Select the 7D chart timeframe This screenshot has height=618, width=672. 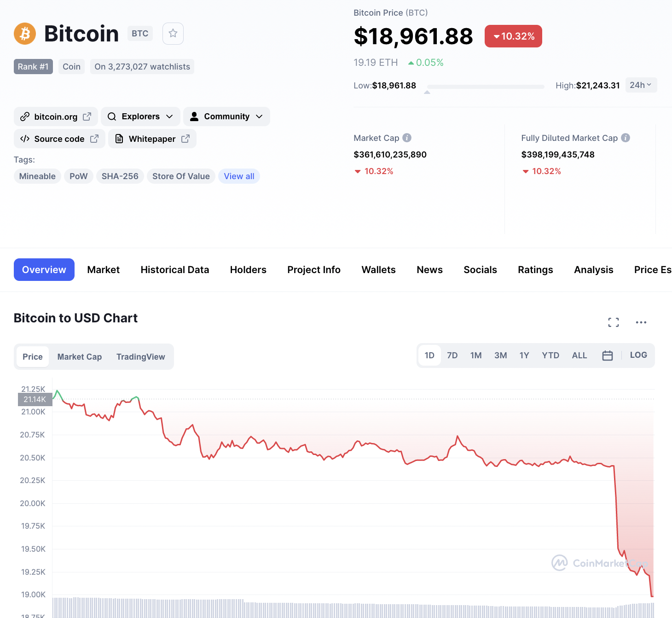click(x=452, y=356)
